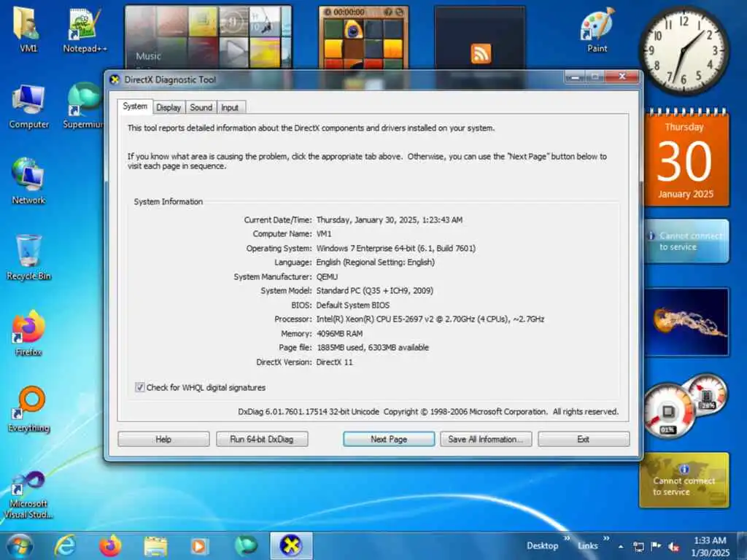
Task: Click the Thursday 30 calendar gadget
Action: pyautogui.click(x=686, y=158)
